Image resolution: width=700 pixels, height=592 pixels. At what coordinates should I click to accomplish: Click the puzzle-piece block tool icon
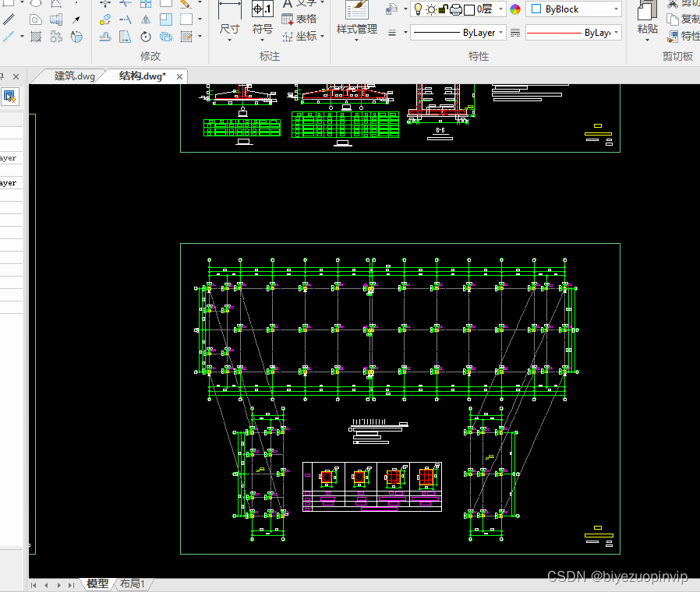[56, 37]
